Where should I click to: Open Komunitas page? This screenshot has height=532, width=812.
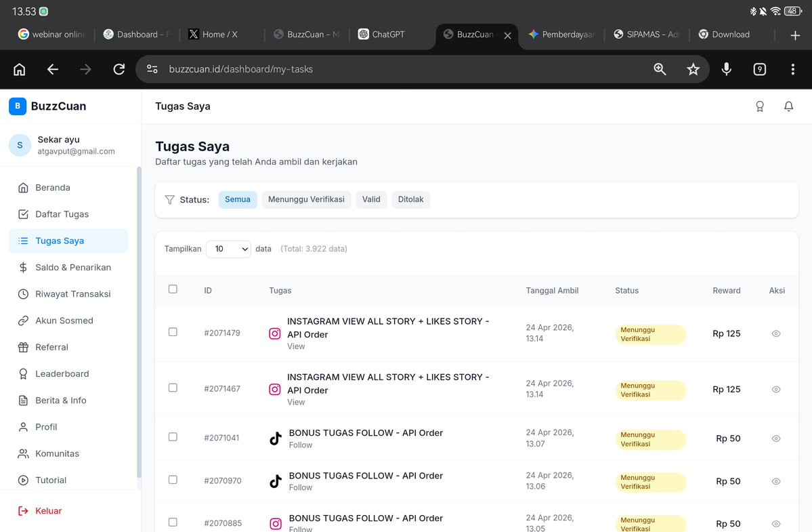tap(68, 453)
